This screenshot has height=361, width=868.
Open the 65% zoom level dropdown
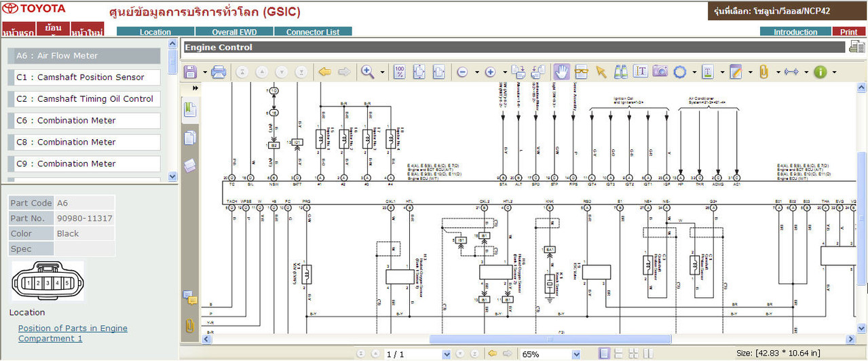click(x=576, y=354)
